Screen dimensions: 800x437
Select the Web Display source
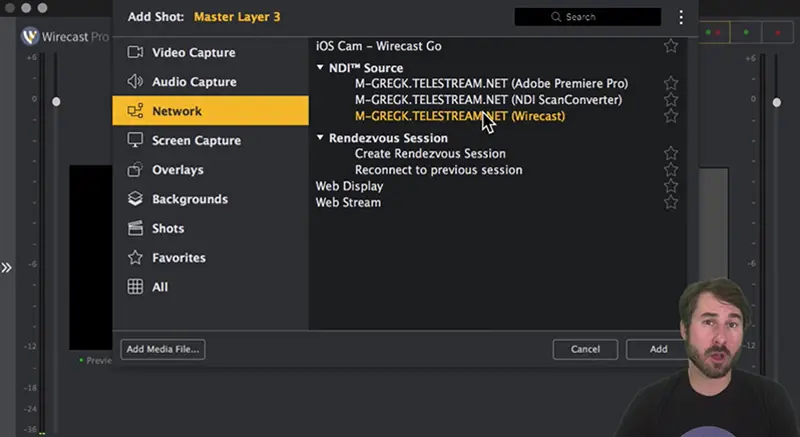pos(349,186)
